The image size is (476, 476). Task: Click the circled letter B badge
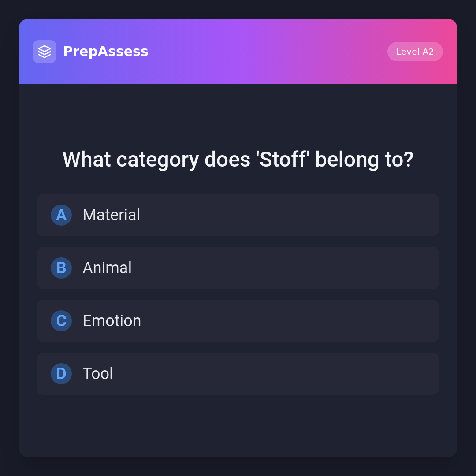[61, 268]
